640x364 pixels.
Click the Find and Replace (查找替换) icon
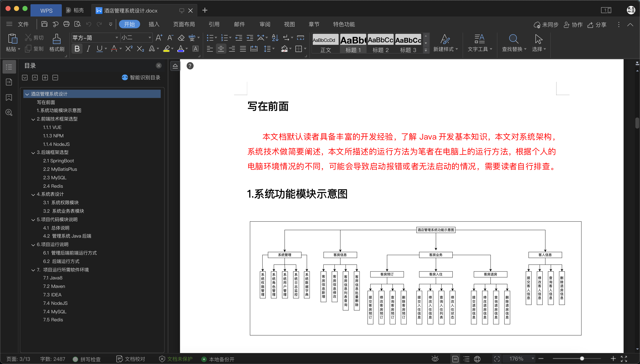tap(513, 40)
